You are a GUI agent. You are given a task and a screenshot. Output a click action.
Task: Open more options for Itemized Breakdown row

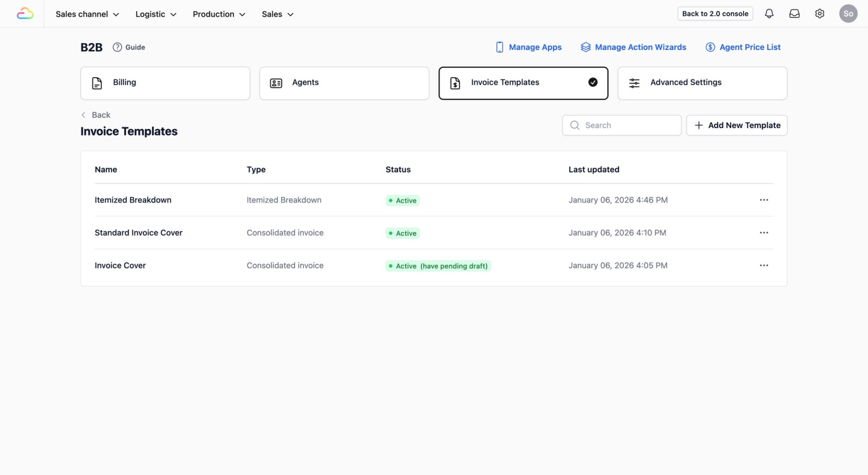pos(764,200)
